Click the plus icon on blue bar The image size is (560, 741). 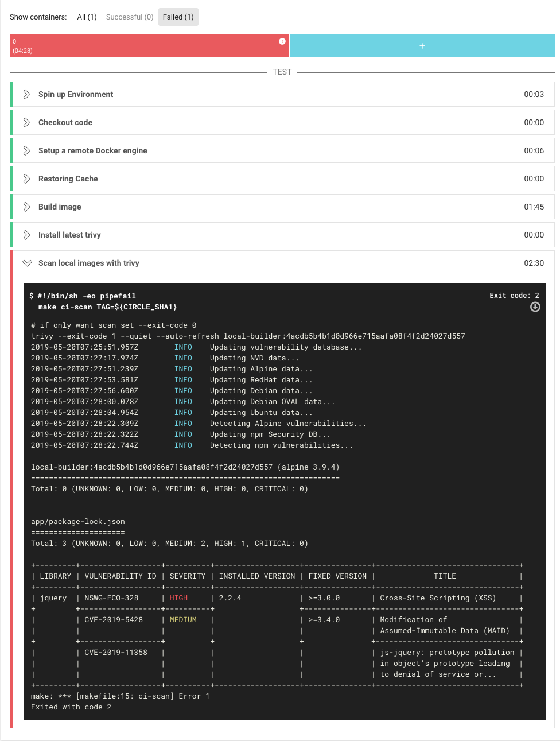(422, 46)
